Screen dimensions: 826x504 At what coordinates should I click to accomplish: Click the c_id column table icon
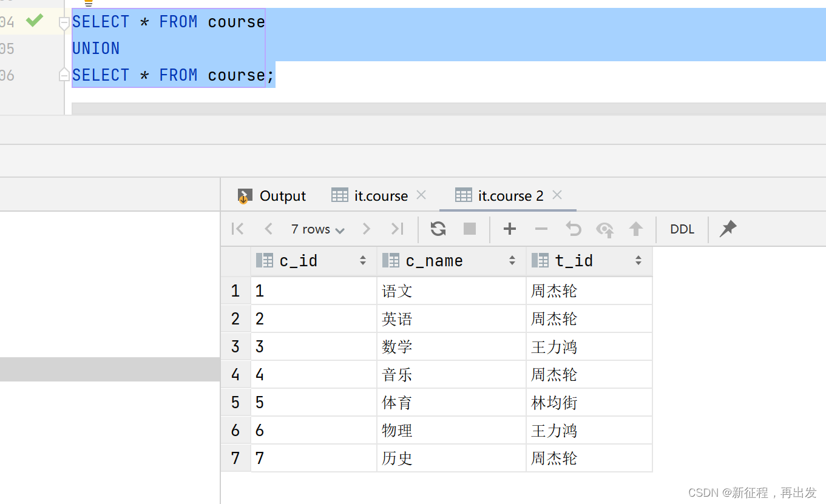click(x=265, y=261)
